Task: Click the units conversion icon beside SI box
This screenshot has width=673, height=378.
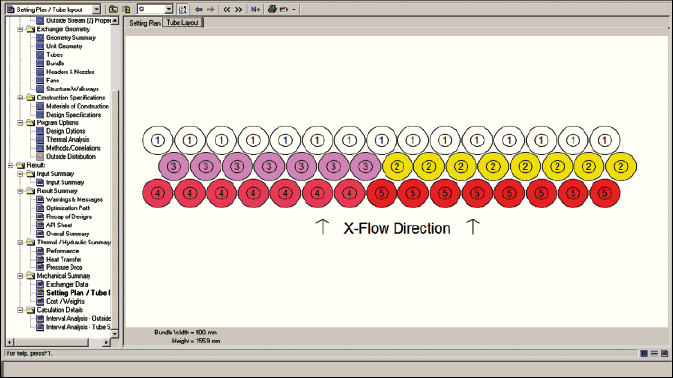Action: [182, 9]
